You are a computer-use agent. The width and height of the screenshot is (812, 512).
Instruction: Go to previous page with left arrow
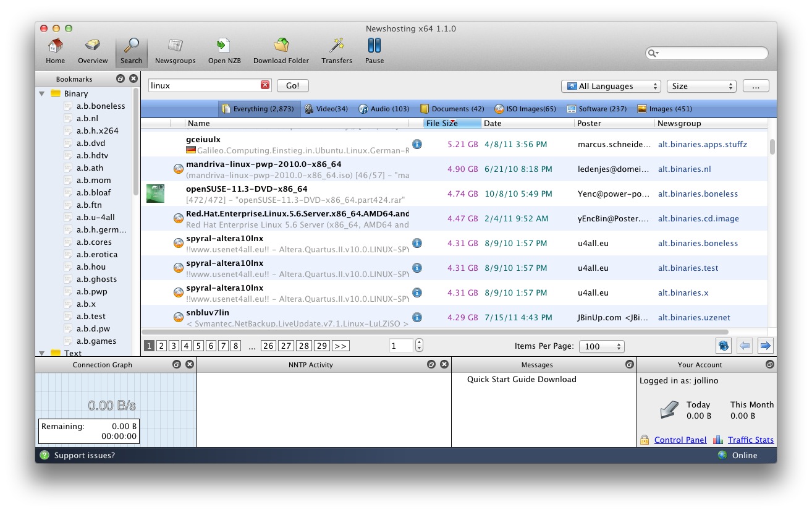745,346
